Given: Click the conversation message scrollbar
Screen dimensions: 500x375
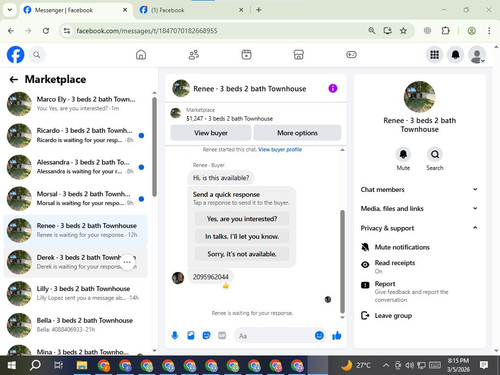Looking at the screenshot, I should click(342, 261).
